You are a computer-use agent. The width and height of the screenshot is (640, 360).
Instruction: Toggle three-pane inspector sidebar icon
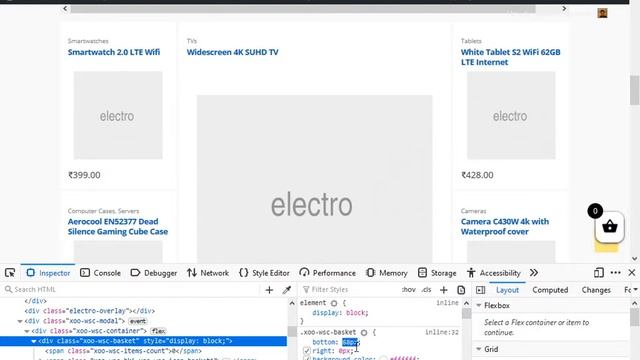pos(481,290)
